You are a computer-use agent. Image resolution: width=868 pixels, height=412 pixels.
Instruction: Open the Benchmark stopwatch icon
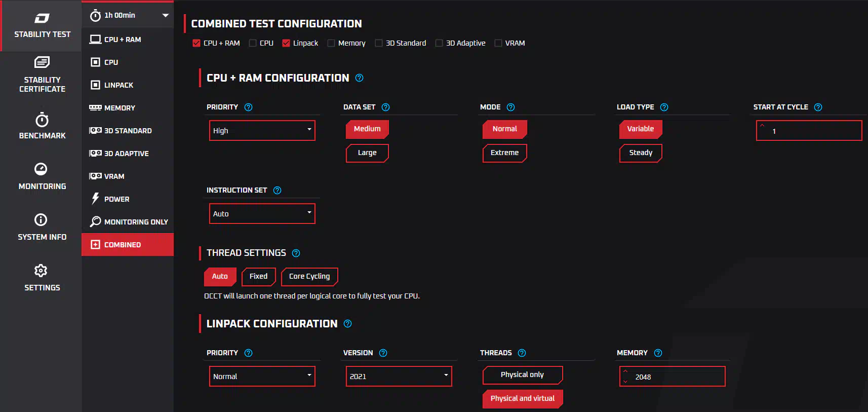pyautogui.click(x=42, y=120)
